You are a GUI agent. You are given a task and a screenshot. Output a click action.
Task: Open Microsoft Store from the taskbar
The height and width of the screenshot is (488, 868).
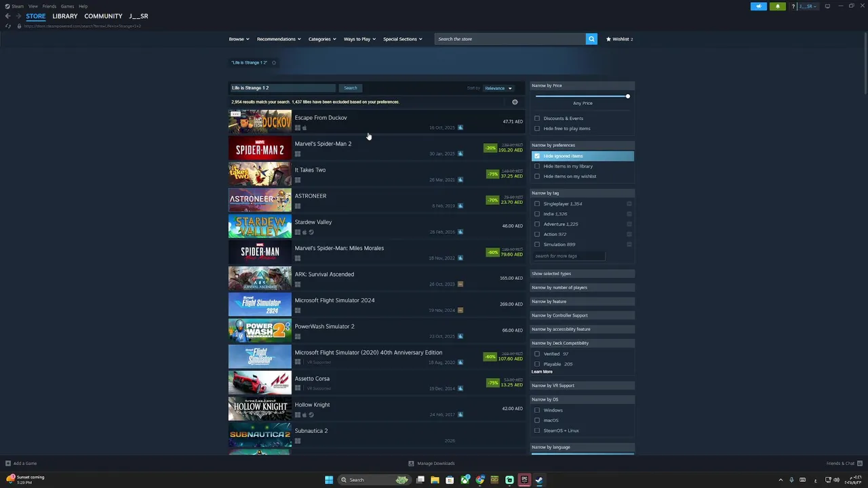(450, 480)
